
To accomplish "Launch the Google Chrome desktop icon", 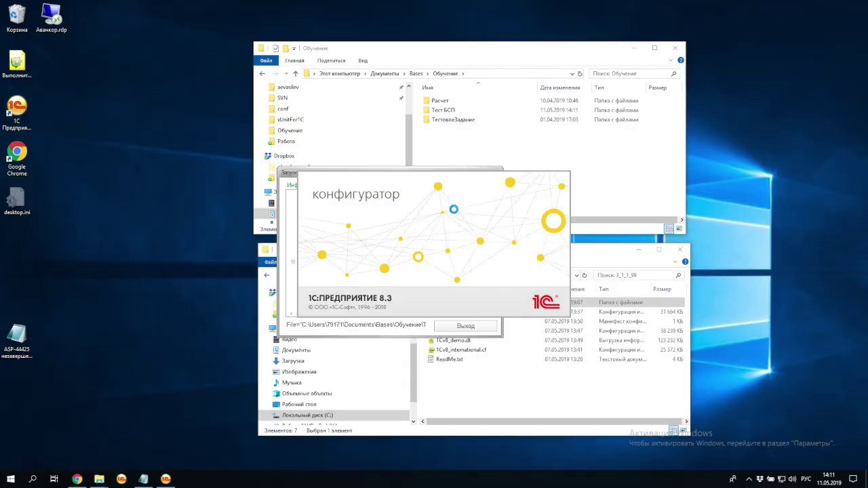I will [17, 159].
